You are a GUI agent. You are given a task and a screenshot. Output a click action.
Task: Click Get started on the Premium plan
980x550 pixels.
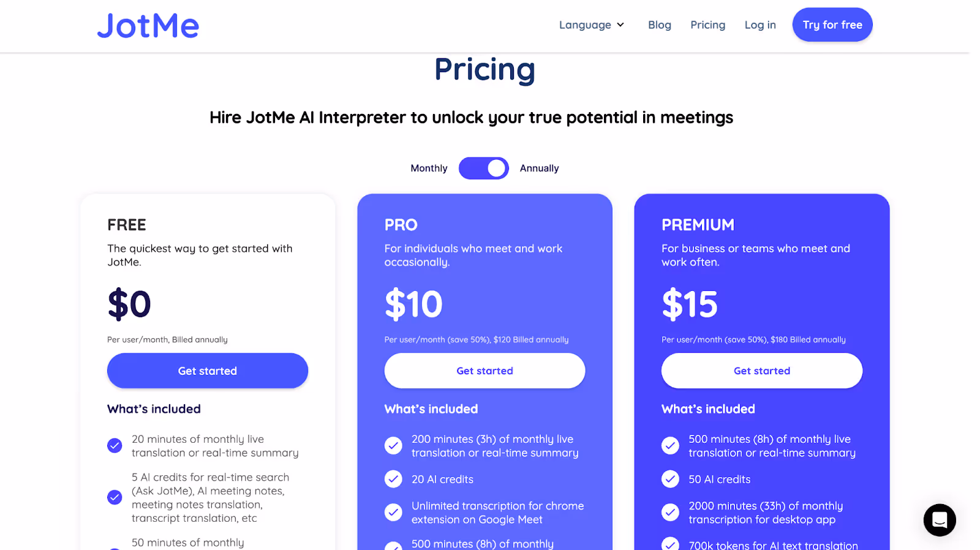(761, 371)
